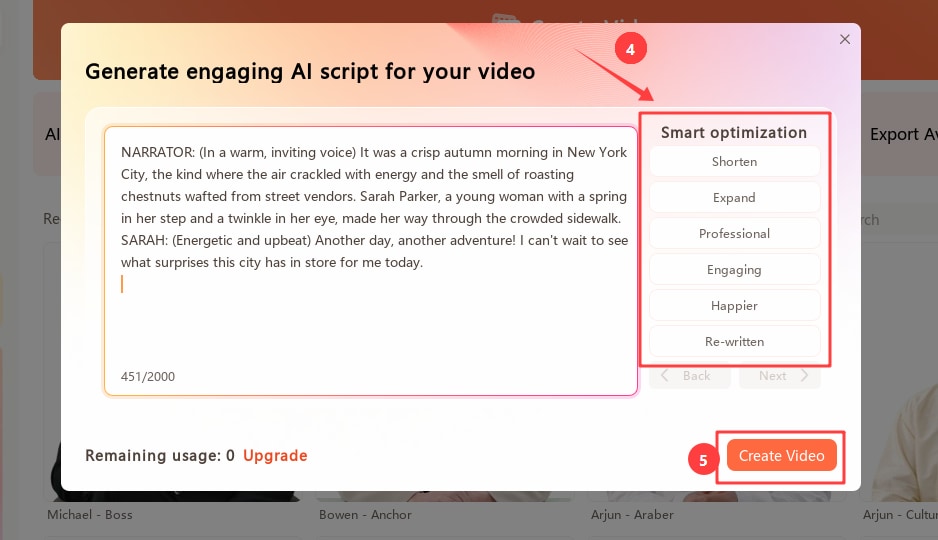This screenshot has height=540, width=938.
Task: Apply the Professional tone option
Action: point(735,233)
